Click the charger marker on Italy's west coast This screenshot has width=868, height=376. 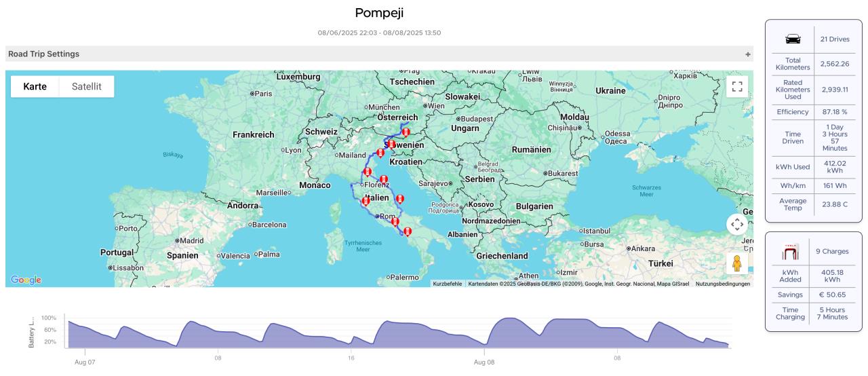pyautogui.click(x=366, y=201)
